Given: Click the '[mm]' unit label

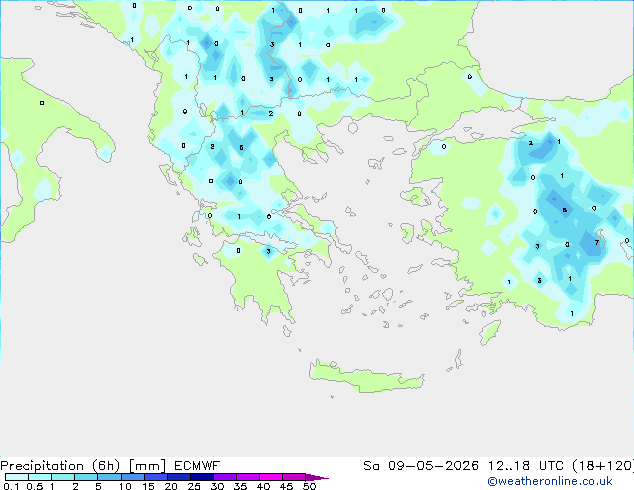Looking at the screenshot, I should (x=147, y=466).
